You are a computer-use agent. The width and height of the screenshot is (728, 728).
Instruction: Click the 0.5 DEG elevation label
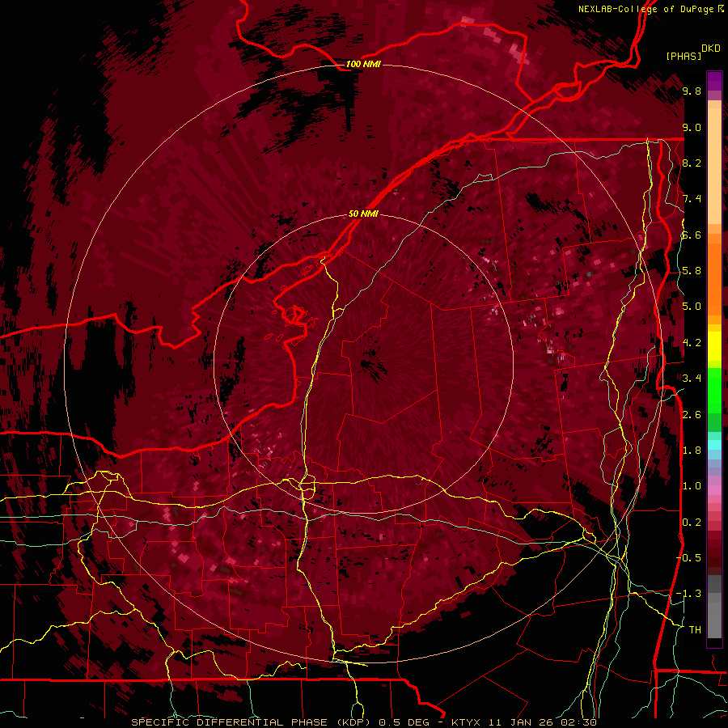[403, 722]
